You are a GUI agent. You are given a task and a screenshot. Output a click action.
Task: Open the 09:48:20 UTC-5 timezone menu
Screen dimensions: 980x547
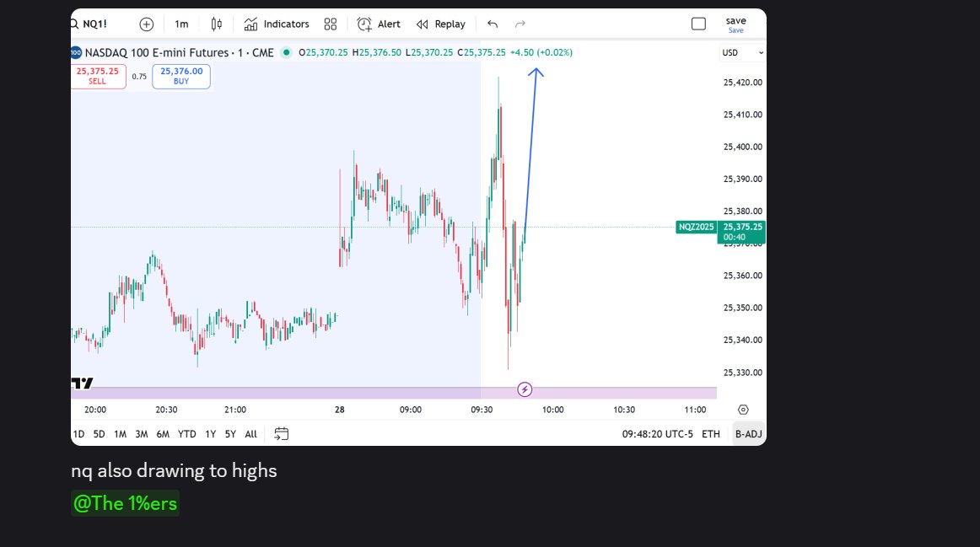click(x=658, y=434)
